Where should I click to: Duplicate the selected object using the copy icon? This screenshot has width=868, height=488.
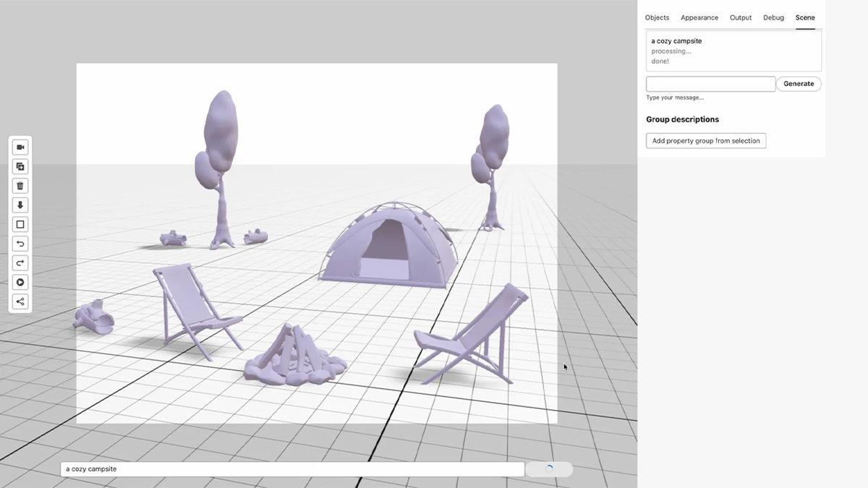[x=20, y=166]
